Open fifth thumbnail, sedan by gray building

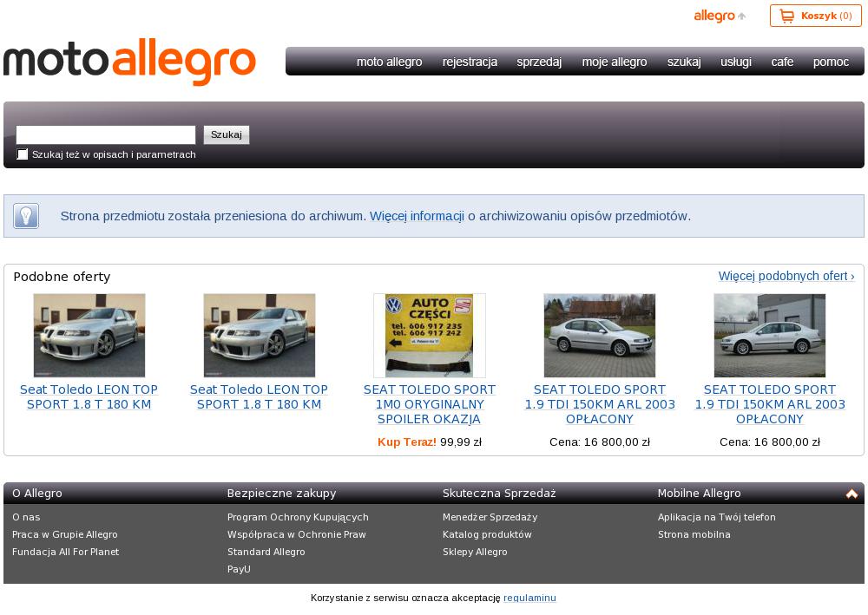click(769, 336)
